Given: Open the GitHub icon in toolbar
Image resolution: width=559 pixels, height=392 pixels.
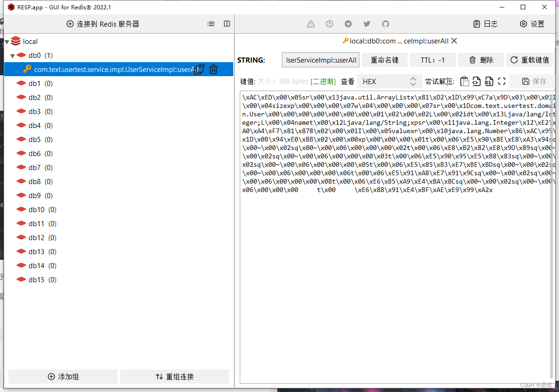Looking at the screenshot, I should pos(385,24).
